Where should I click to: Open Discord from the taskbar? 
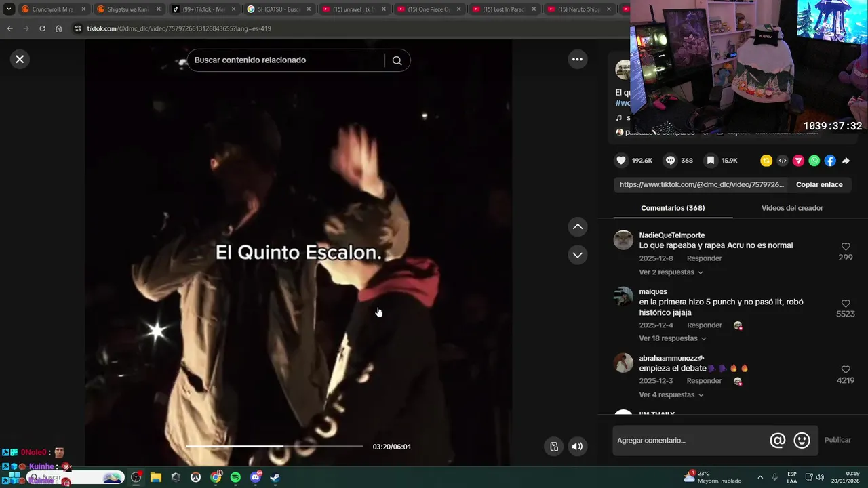click(x=255, y=477)
